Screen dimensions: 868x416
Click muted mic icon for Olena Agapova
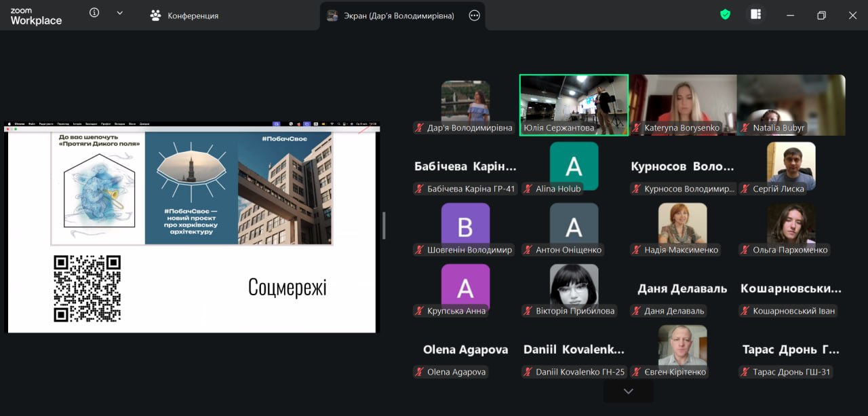coord(420,372)
